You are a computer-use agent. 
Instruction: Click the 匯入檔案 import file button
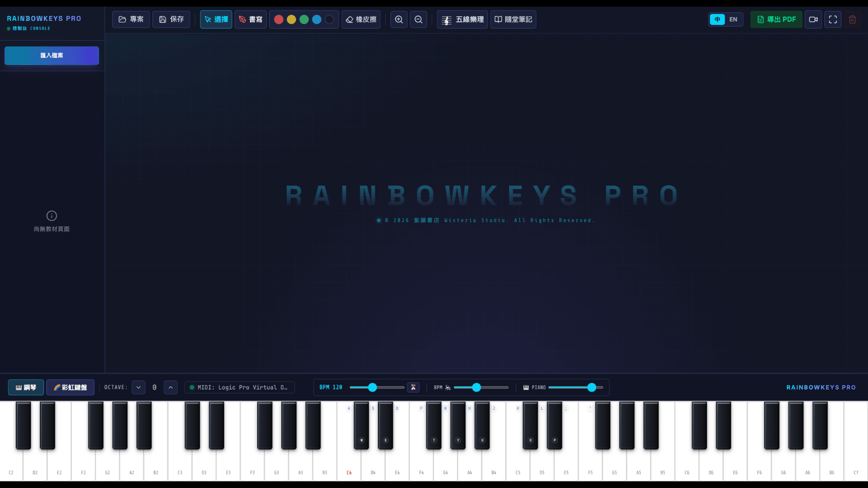[x=52, y=56]
